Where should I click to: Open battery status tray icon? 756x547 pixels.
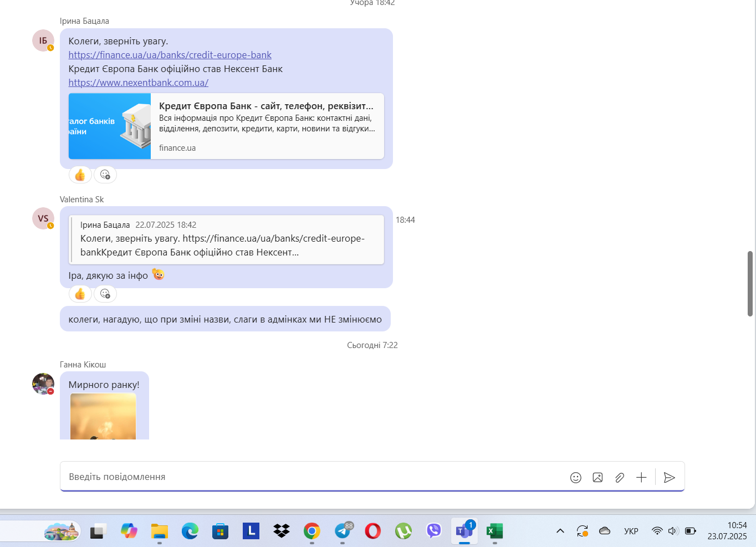tap(691, 531)
